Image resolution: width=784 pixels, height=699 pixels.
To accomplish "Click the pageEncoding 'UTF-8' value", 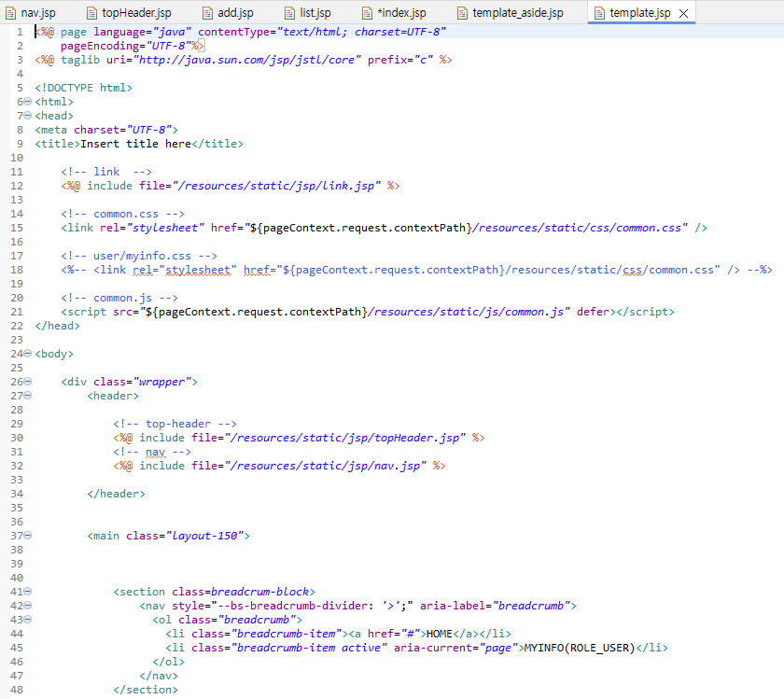I will point(169,46).
